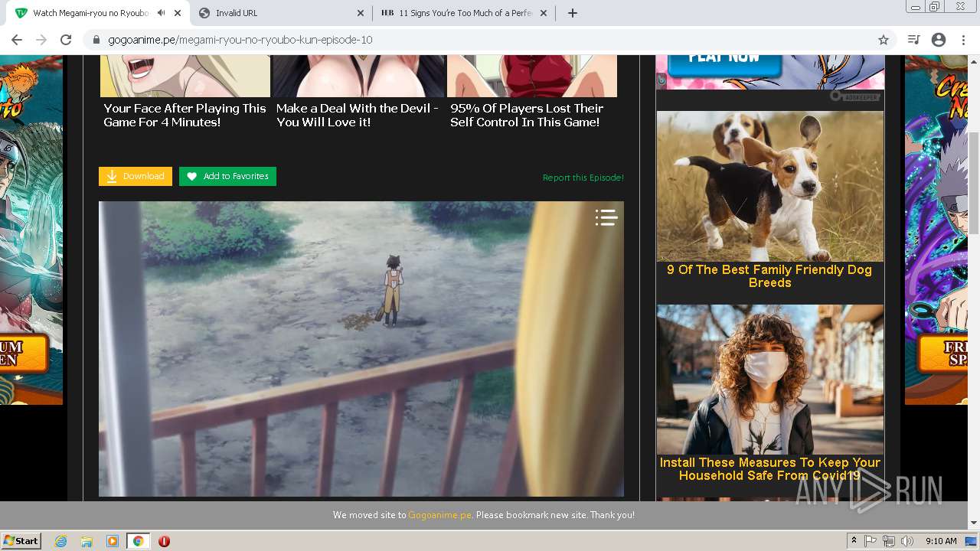View site info via the lock icon
The image size is (980, 551).
96,40
